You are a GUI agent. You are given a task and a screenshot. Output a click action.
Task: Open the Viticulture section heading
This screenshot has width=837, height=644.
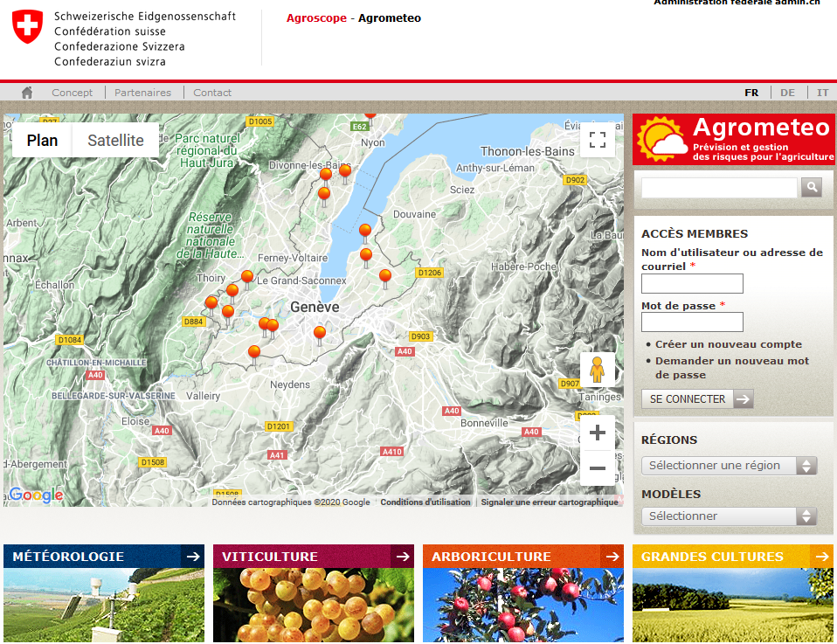tap(270, 557)
